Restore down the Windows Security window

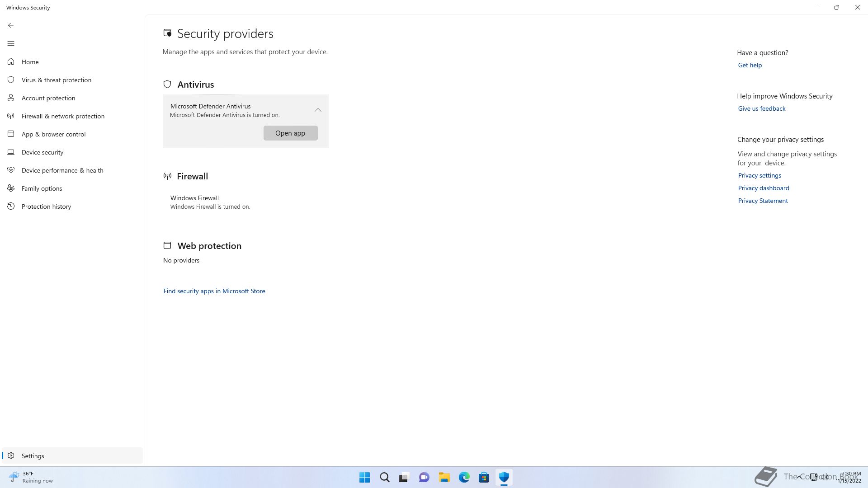[x=836, y=7]
